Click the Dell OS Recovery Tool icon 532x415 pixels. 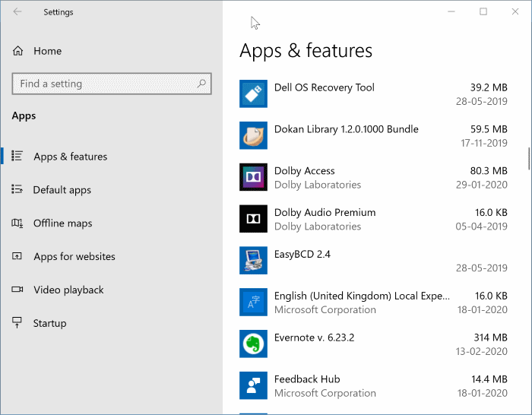[x=253, y=93]
